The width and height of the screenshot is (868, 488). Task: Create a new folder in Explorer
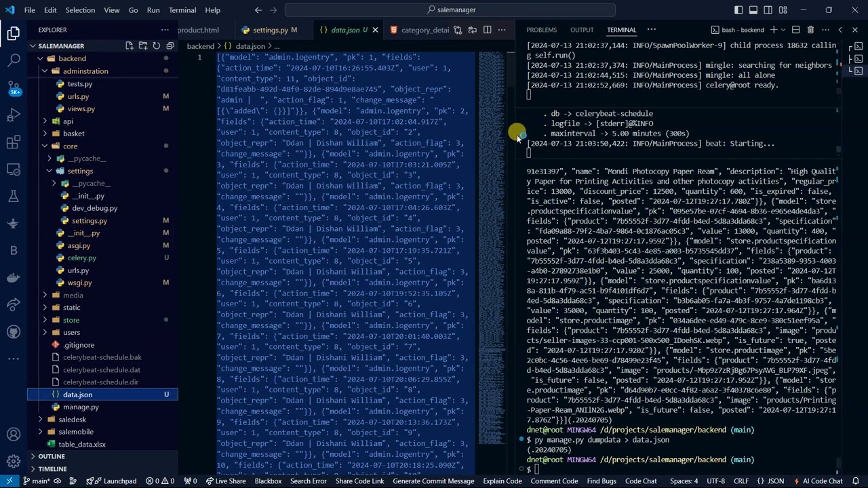click(x=143, y=45)
